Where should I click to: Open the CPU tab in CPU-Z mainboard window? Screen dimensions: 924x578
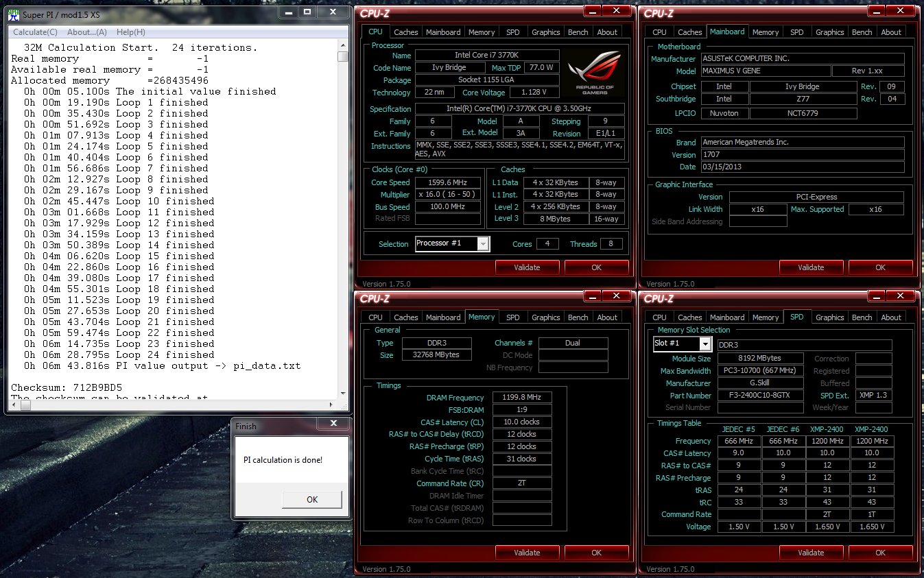[659, 32]
